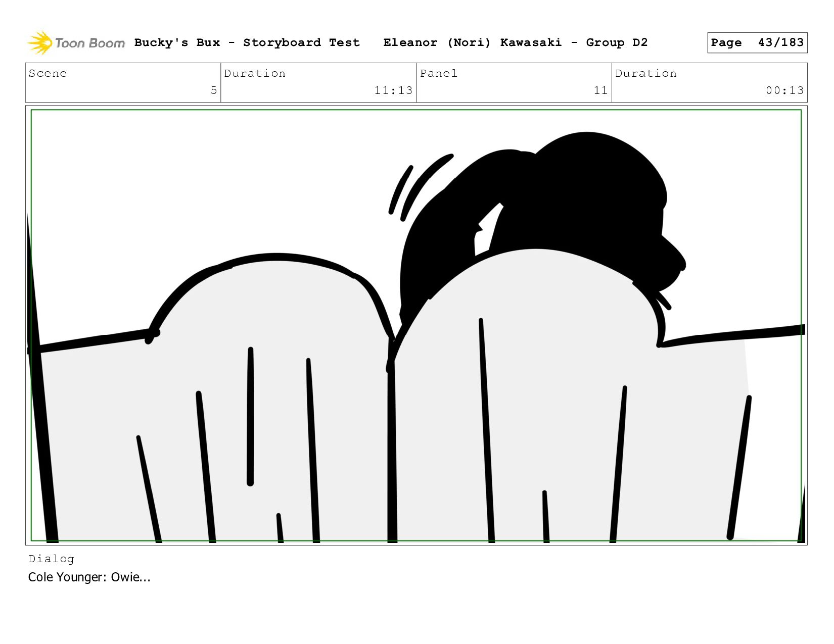Viewport: 834px width, 644px height.
Task: Click the storyboard panel drawing
Action: 416,325
